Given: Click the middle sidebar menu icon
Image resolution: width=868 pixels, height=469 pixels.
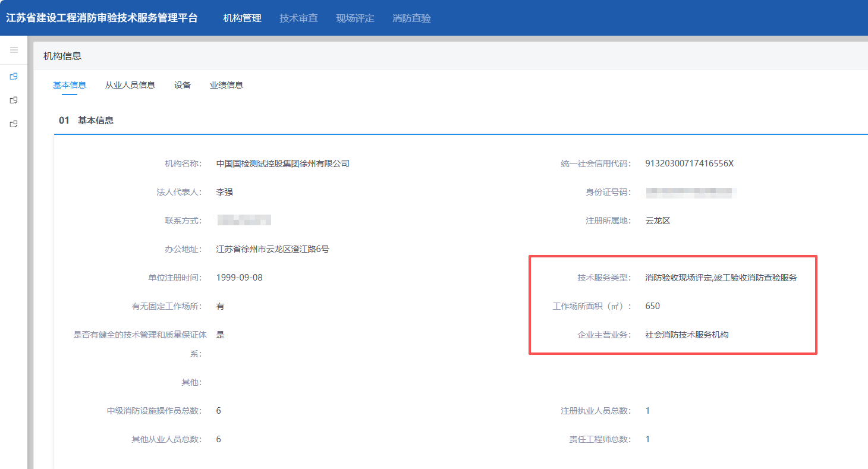Looking at the screenshot, I should coord(14,100).
